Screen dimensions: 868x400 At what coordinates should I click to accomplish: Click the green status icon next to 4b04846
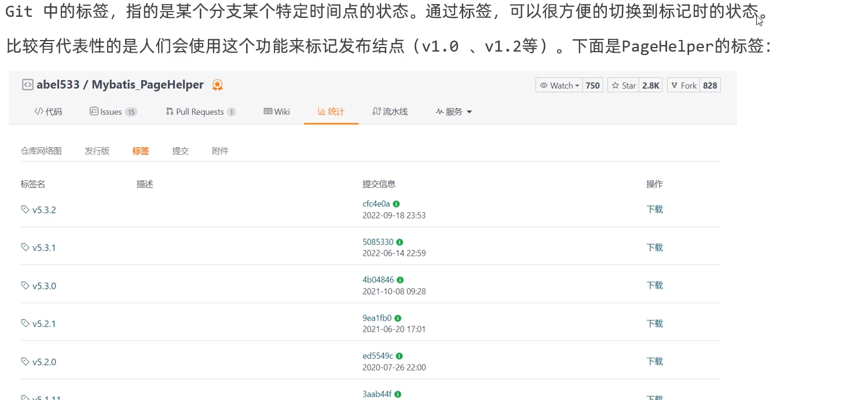click(400, 280)
